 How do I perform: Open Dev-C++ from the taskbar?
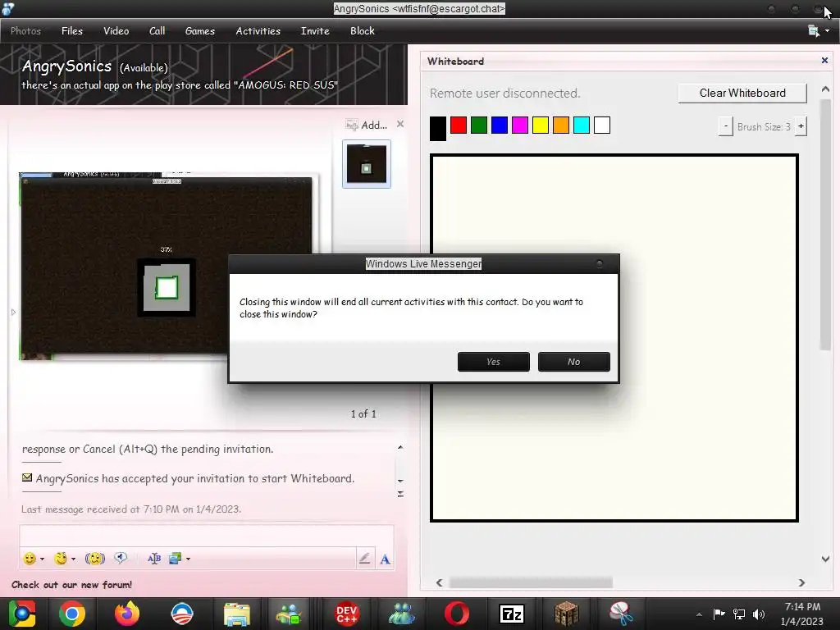[x=347, y=614]
